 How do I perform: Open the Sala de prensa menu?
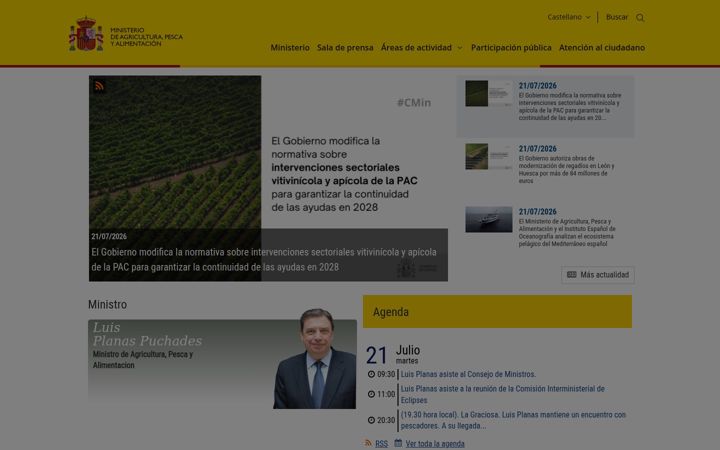345,47
